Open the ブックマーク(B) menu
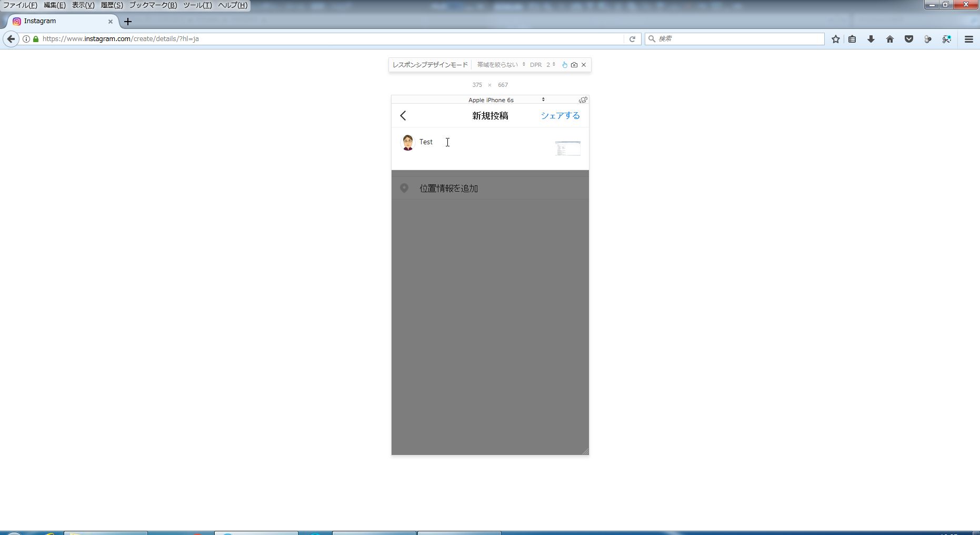 coord(153,5)
